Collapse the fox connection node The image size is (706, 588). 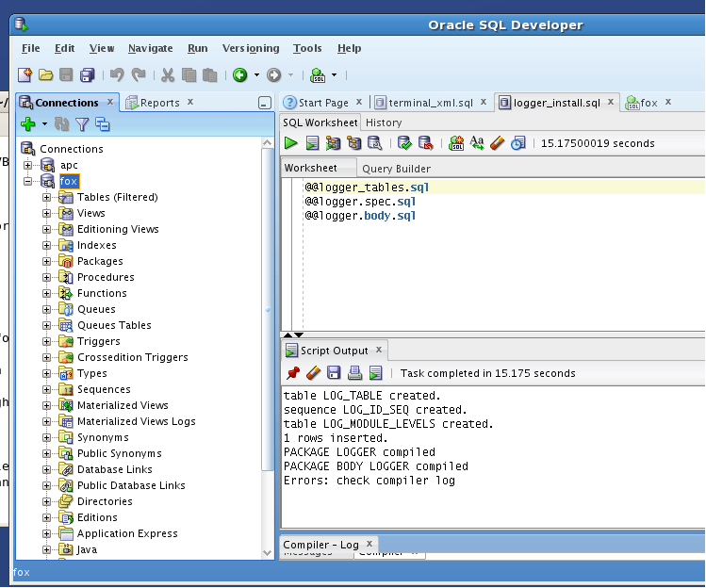tap(28, 182)
